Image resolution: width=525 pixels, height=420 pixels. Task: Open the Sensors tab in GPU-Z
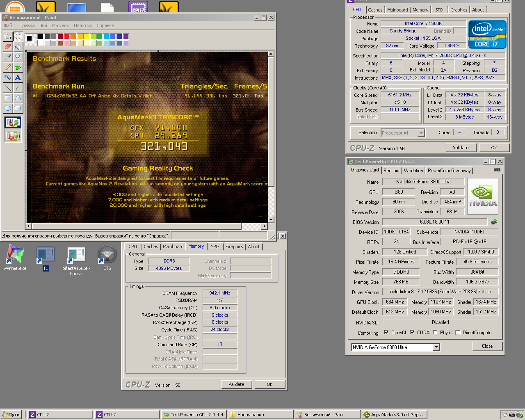tap(391, 171)
